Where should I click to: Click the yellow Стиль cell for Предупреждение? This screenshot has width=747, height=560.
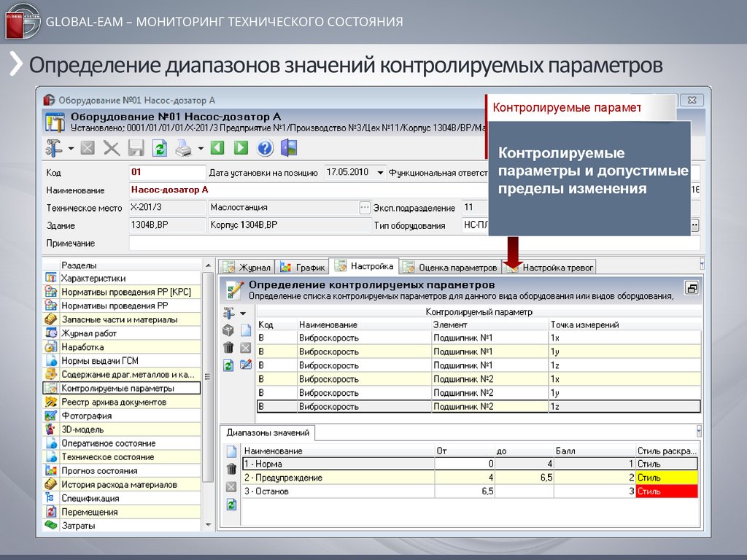(666, 478)
